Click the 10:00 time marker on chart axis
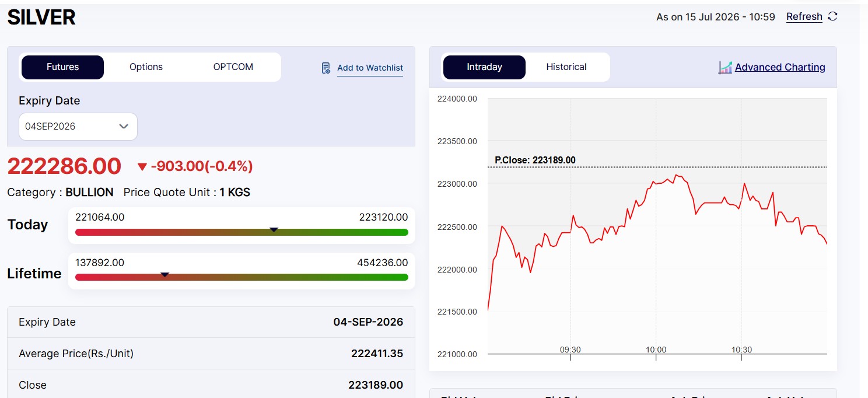 656,350
